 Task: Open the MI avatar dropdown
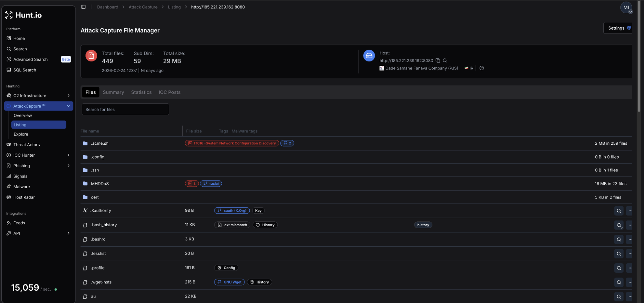626,7
